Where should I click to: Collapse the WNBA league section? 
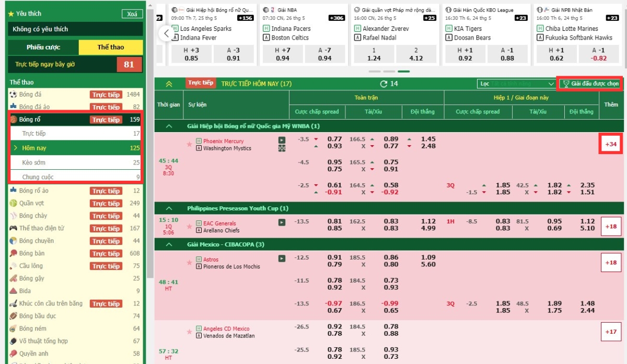tap(168, 126)
